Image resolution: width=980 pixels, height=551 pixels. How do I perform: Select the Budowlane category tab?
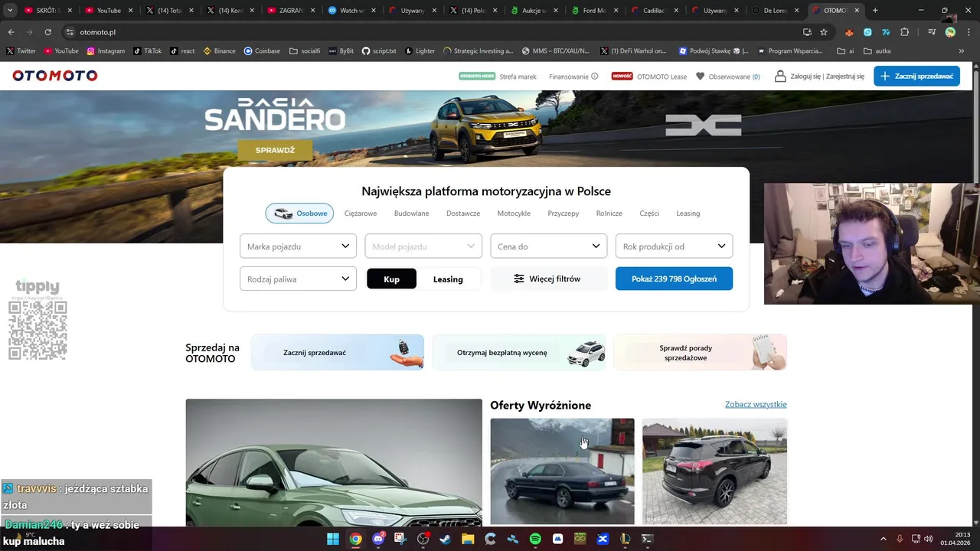coord(411,214)
